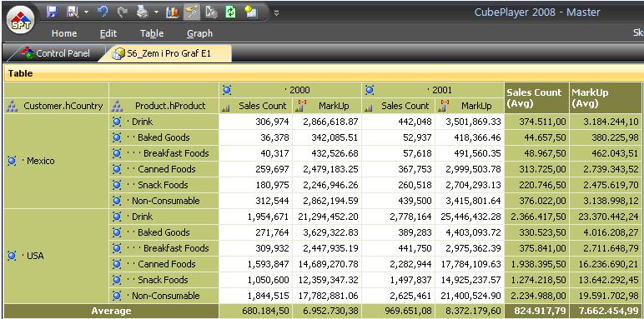Click the Product.hProduct dimension header
This screenshot has width=644, height=319.
(x=164, y=106)
